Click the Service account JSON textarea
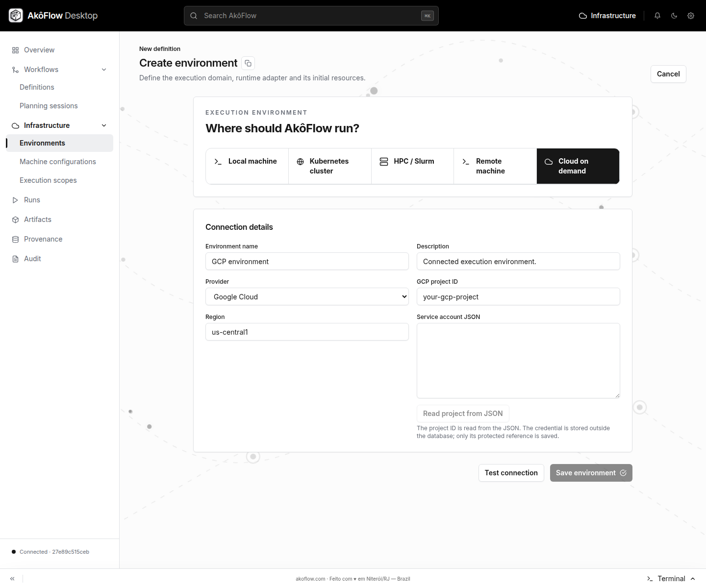Image resolution: width=706 pixels, height=588 pixels. coord(518,361)
